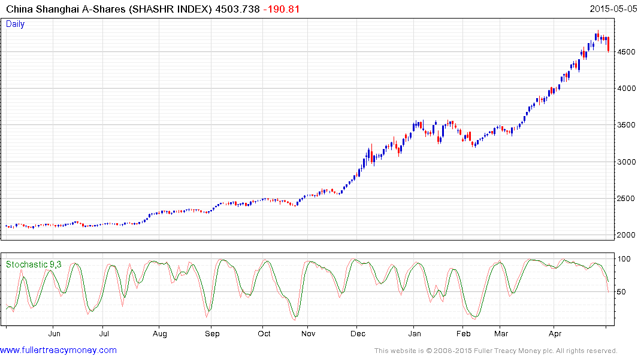
Task: Click the Dec month label
Action: pos(358,334)
